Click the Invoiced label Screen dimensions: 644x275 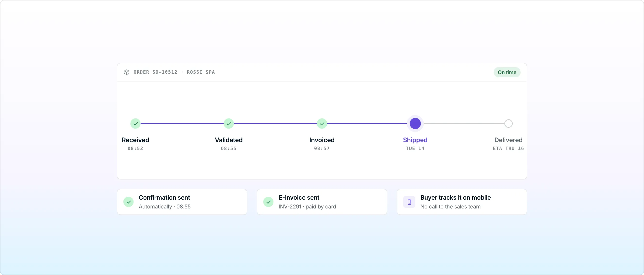tap(322, 140)
